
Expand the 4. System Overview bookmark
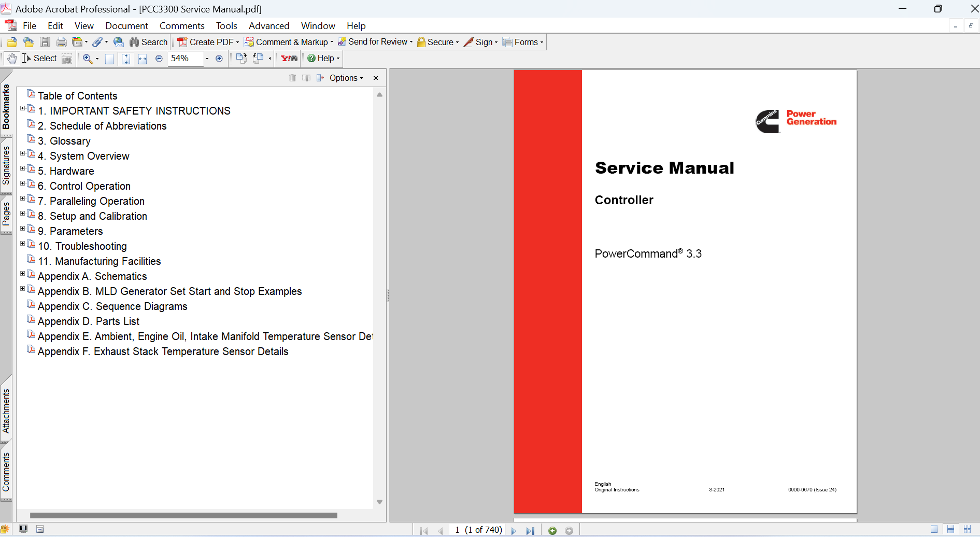(22, 153)
